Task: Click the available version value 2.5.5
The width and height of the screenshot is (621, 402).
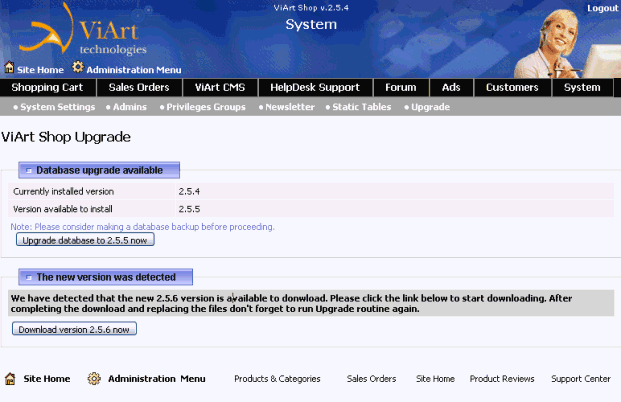Action: pyautogui.click(x=189, y=209)
